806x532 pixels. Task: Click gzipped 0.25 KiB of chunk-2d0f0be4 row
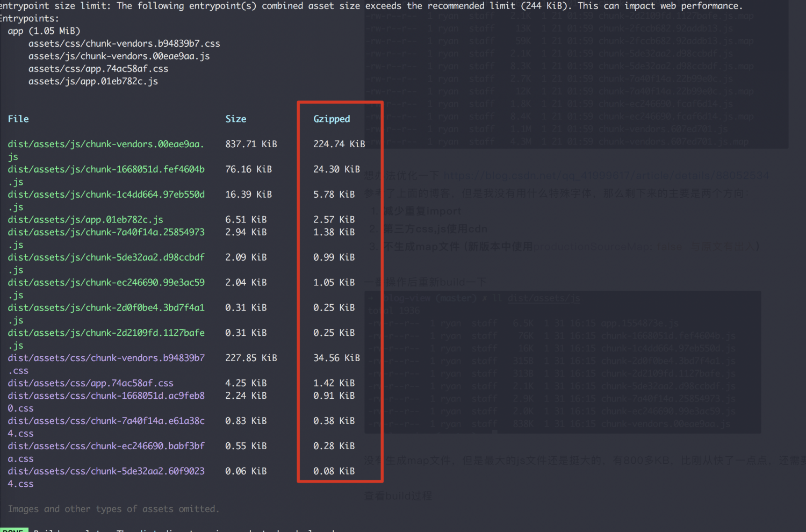[334, 307]
